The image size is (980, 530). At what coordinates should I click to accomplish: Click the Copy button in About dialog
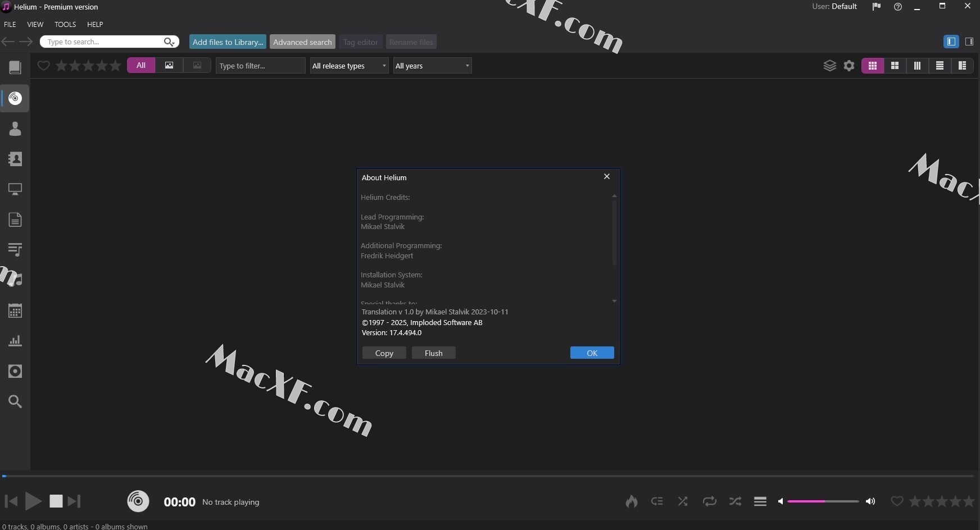tap(384, 353)
